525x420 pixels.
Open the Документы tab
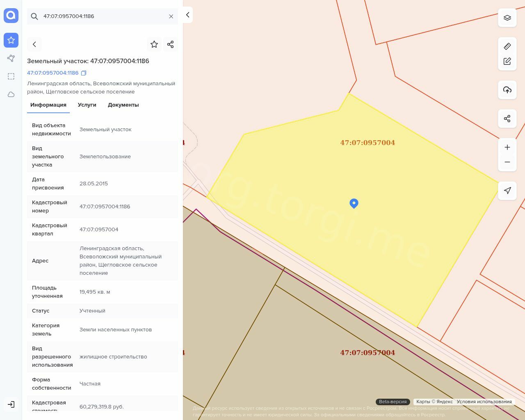[x=123, y=105]
